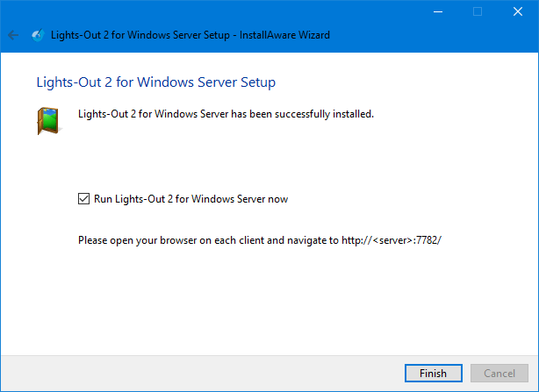Click the 'successfully installed' message text
The height and width of the screenshot is (392, 539).
tap(226, 114)
